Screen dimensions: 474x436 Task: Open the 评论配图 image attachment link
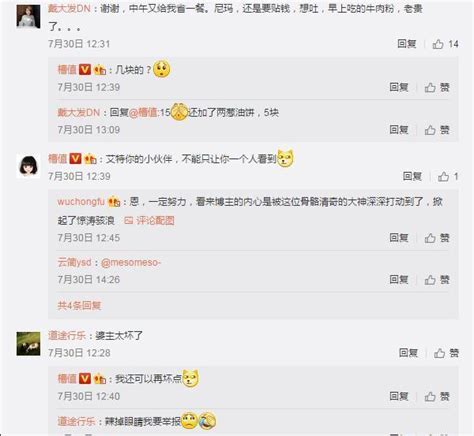coord(149,220)
